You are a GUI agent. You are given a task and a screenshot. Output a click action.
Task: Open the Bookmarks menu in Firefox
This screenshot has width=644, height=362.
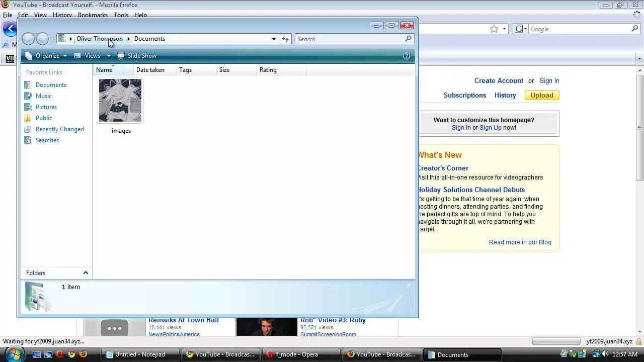(x=93, y=15)
